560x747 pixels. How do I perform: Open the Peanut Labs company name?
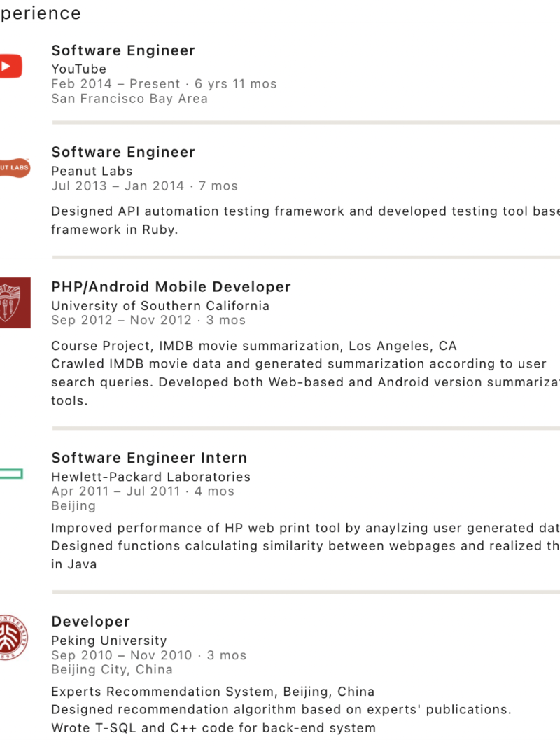tap(92, 171)
